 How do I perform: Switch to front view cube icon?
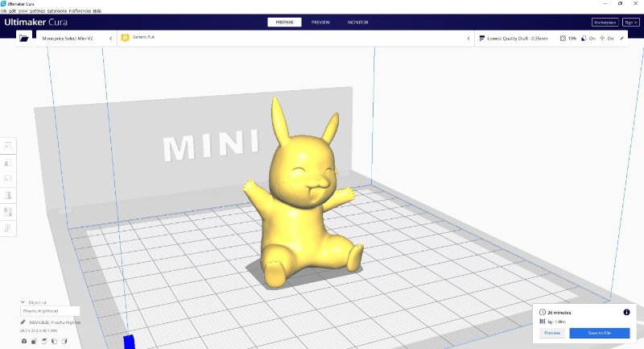point(34,341)
